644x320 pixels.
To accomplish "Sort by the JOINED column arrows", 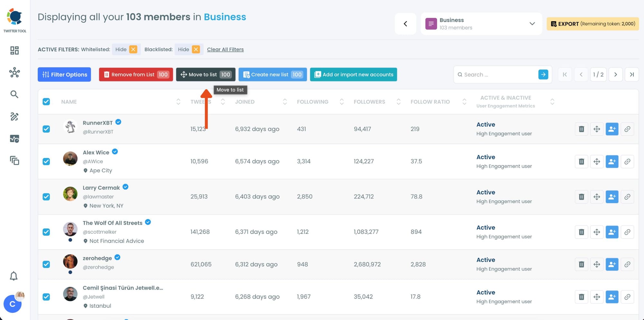I will pos(285,102).
